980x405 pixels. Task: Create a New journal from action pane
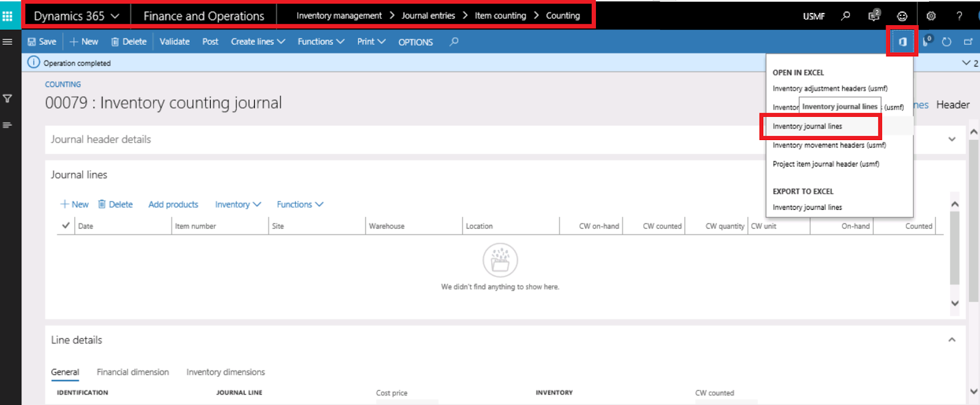83,42
